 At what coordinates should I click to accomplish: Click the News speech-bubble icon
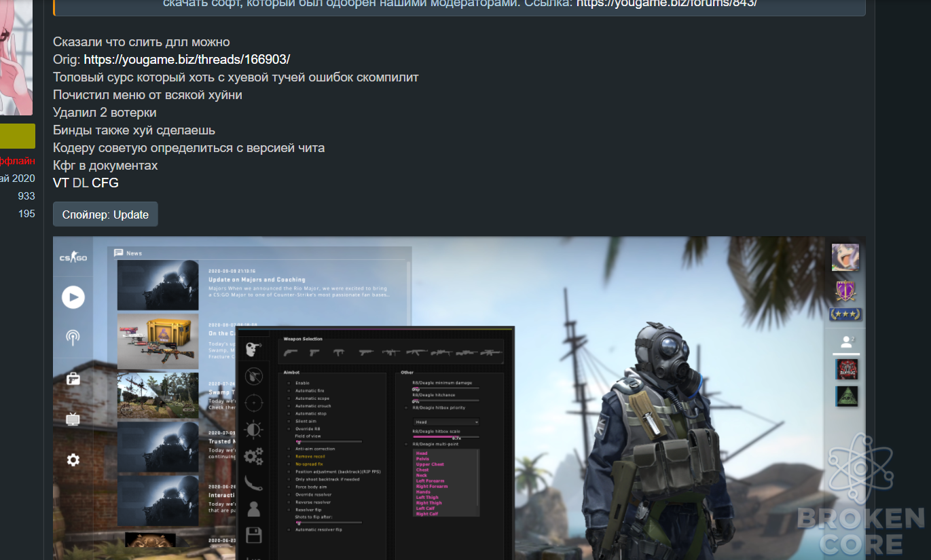119,253
